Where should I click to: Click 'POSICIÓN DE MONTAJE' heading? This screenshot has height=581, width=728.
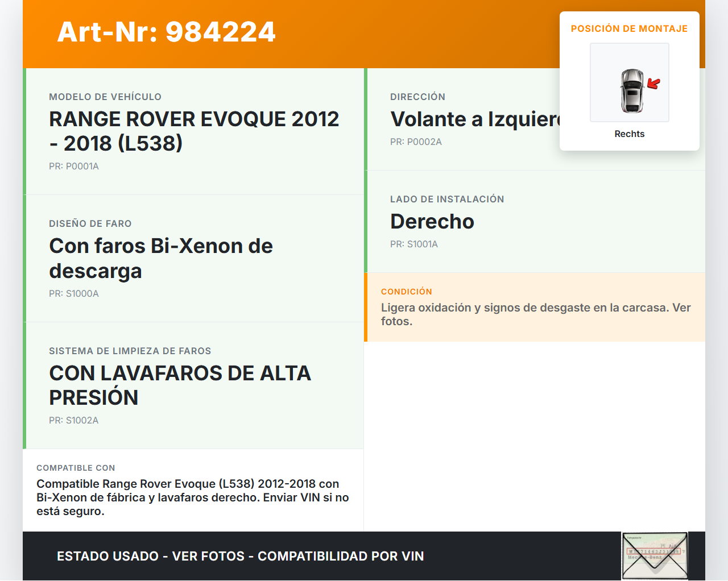[630, 29]
